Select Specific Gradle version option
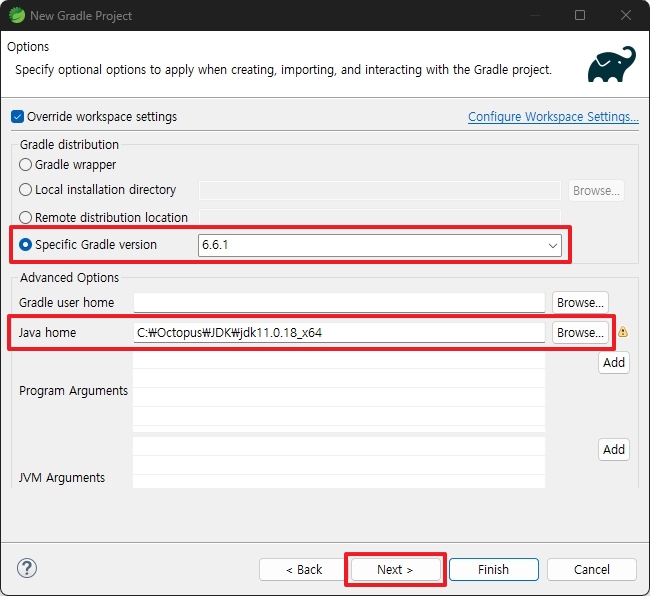This screenshot has height=596, width=650. [25, 245]
